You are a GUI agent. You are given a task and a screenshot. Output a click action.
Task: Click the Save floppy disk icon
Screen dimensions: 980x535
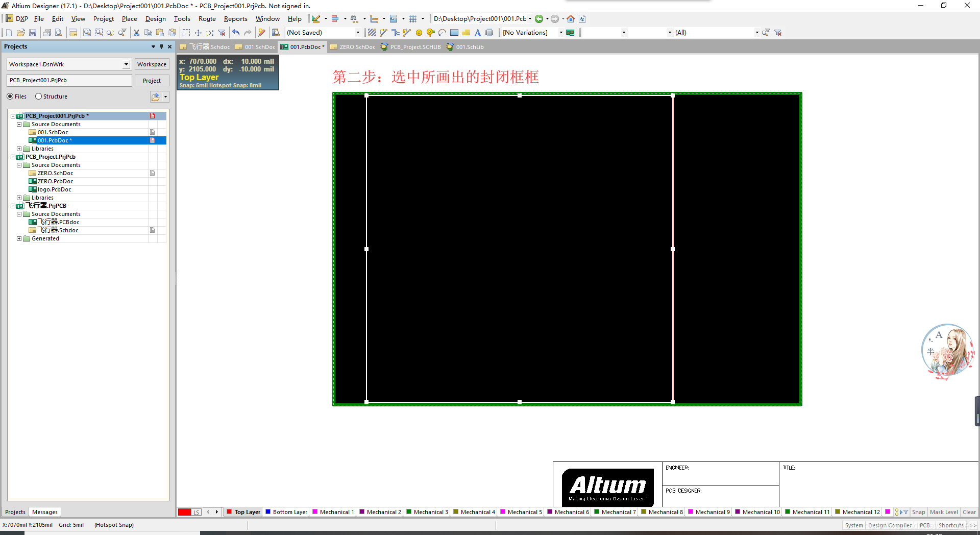pyautogui.click(x=33, y=33)
